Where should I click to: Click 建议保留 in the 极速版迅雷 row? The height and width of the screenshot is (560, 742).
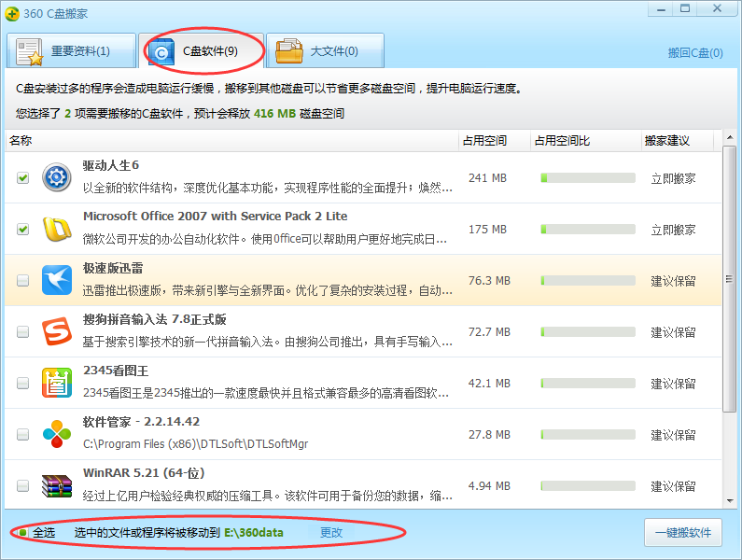673,281
